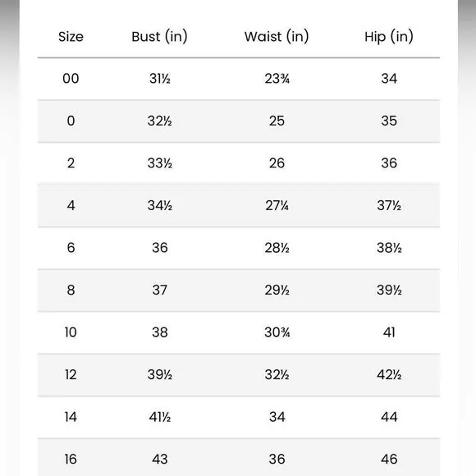476x476 pixels.
Task: Click the 41½ bust value
Action: pyautogui.click(x=160, y=417)
